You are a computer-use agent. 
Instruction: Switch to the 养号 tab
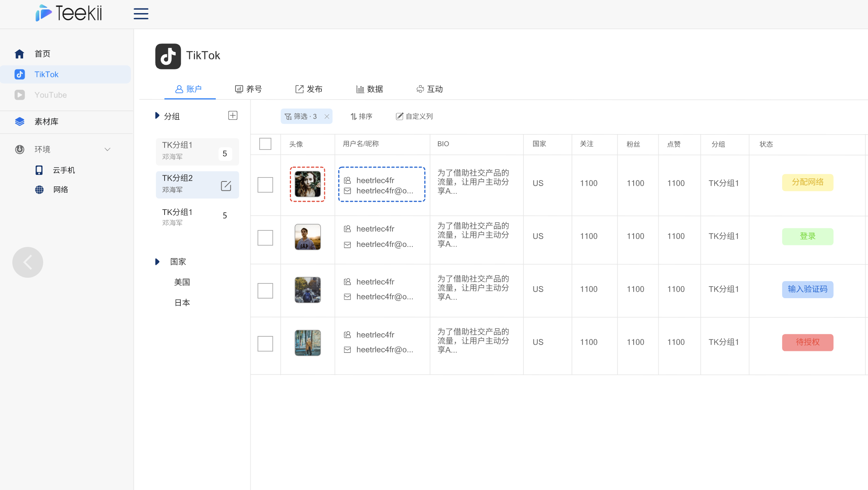pyautogui.click(x=249, y=89)
